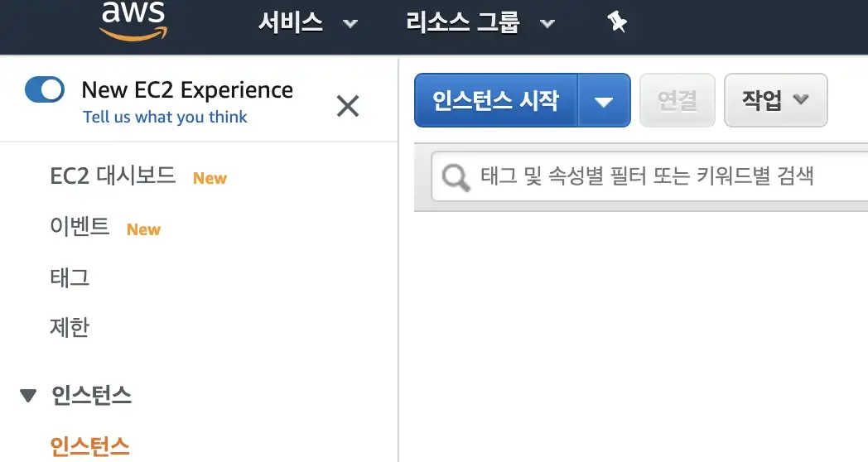Open the Tell us what you think link
Image resolution: width=868 pixels, height=462 pixels.
coord(165,118)
